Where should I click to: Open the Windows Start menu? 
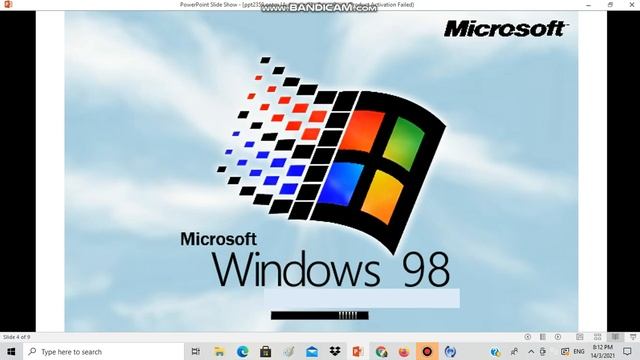(x=11, y=351)
